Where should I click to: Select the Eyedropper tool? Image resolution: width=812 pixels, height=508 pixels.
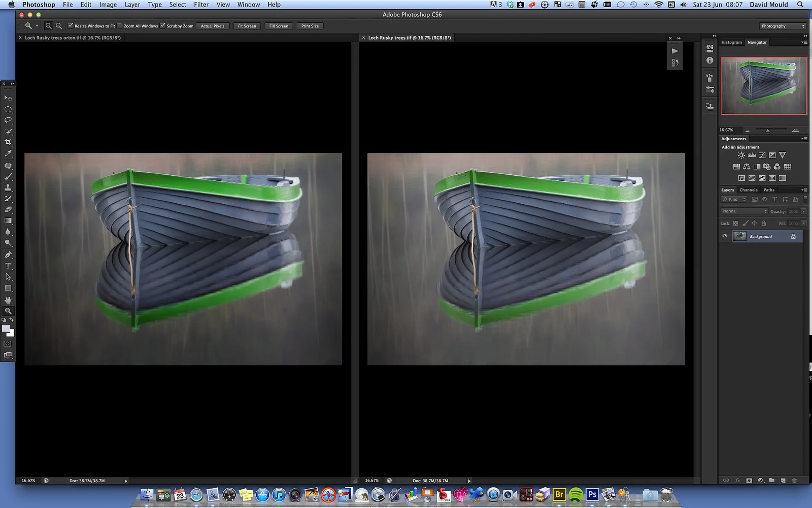click(x=8, y=153)
